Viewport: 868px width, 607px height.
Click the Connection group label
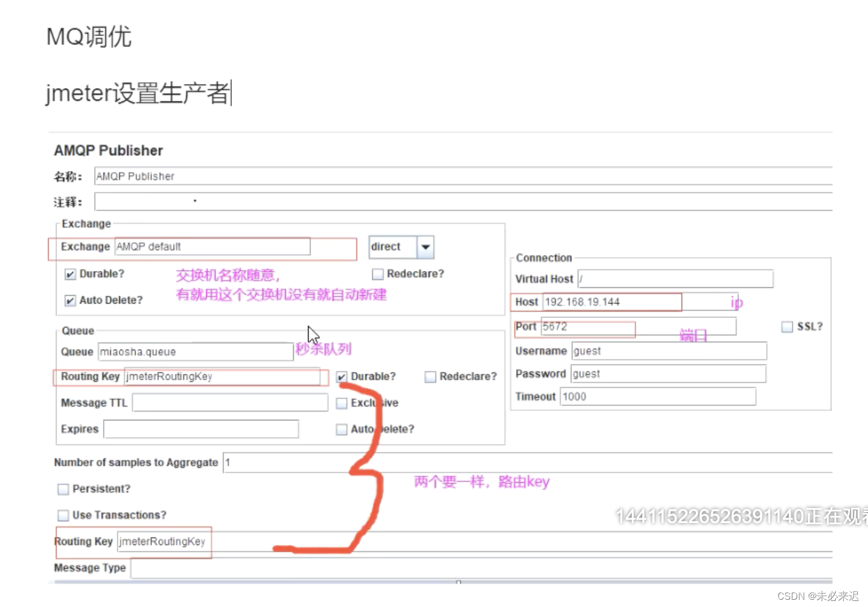click(544, 258)
